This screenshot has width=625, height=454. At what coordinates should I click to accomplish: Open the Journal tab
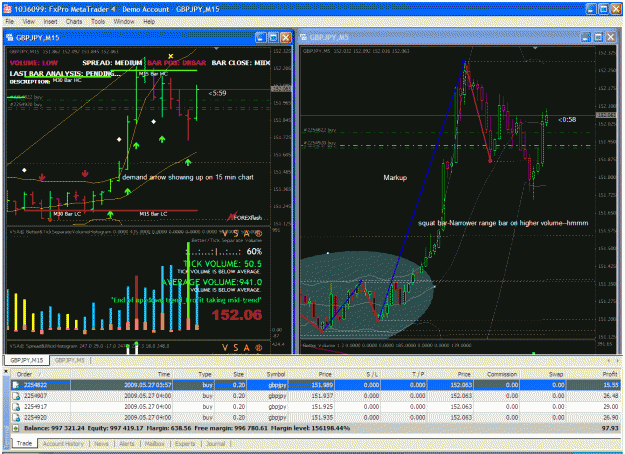pyautogui.click(x=216, y=444)
